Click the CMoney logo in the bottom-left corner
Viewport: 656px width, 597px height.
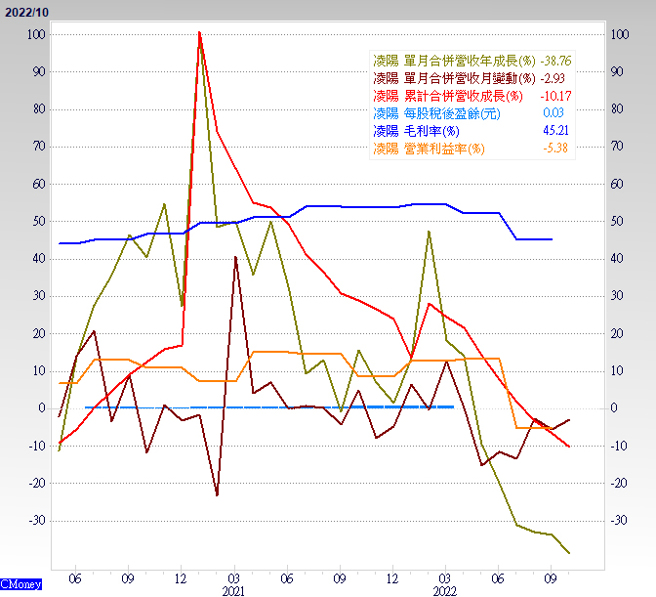coord(20,582)
